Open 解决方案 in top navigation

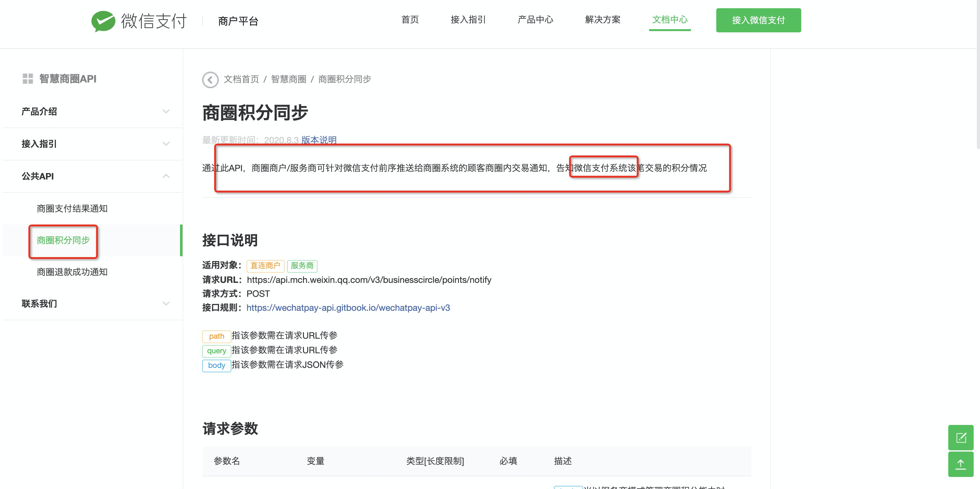603,20
